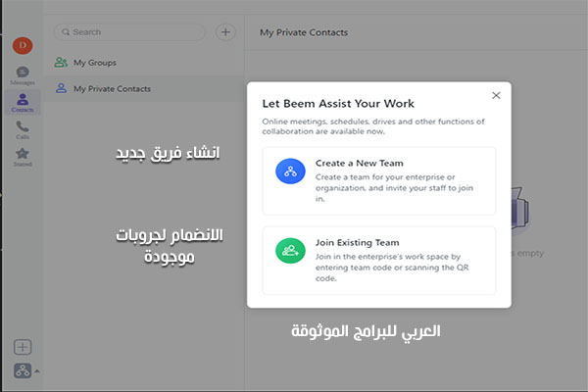Click the orange D profile avatar
Viewport: 588px width, 392px height.
pyautogui.click(x=23, y=46)
